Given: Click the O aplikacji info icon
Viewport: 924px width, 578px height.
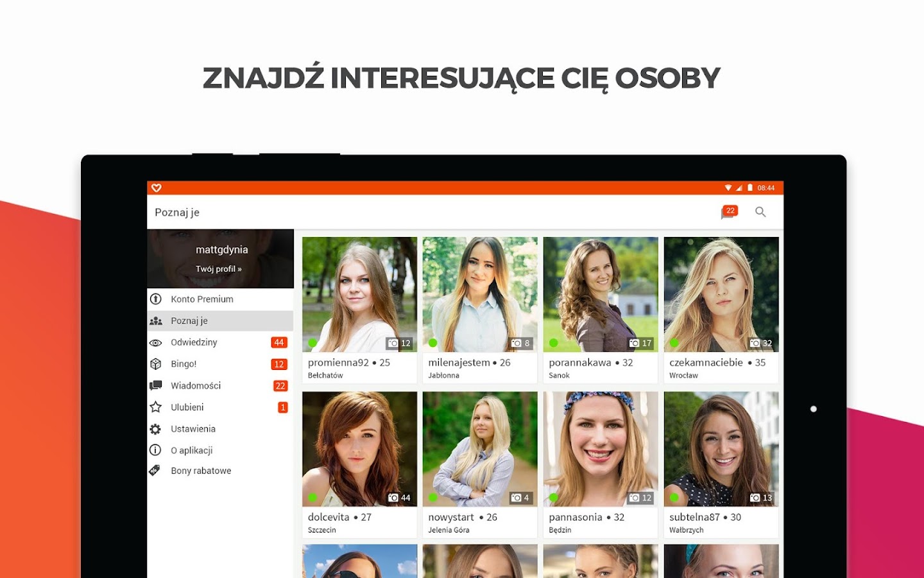Looking at the screenshot, I should [x=155, y=450].
